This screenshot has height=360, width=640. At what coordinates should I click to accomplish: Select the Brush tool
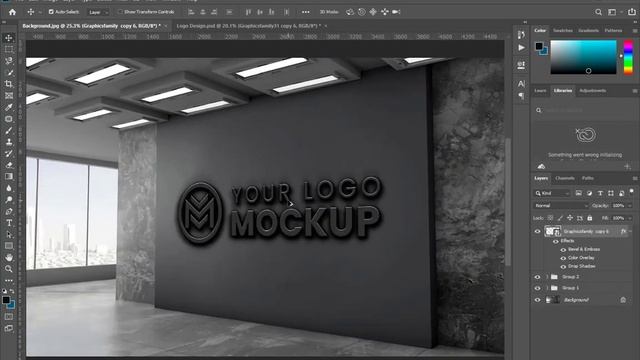click(x=9, y=131)
